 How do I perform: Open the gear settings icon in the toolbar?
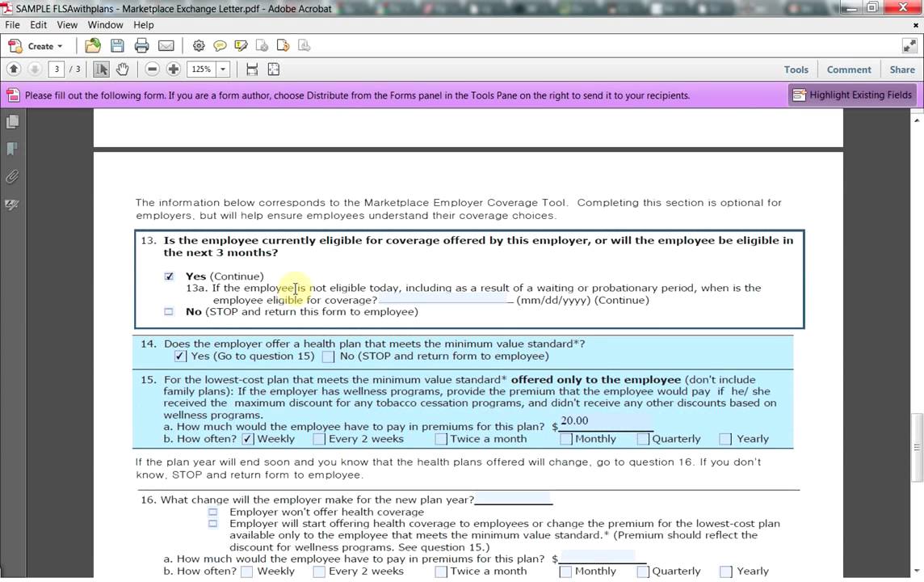(x=199, y=46)
